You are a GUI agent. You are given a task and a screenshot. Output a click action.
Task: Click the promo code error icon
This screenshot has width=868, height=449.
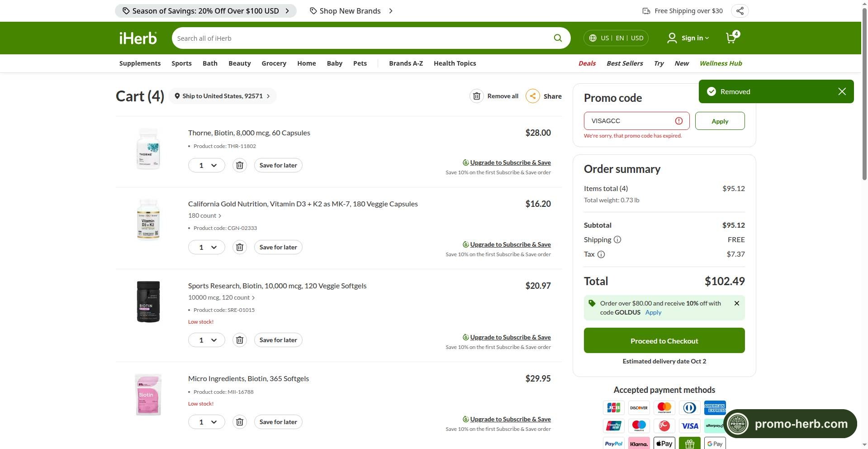(679, 121)
